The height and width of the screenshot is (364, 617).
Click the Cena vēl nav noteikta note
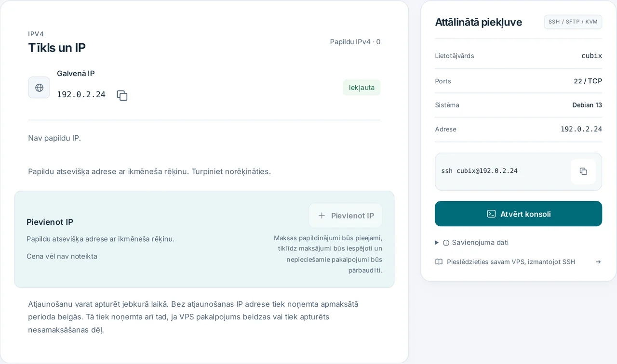click(x=62, y=256)
